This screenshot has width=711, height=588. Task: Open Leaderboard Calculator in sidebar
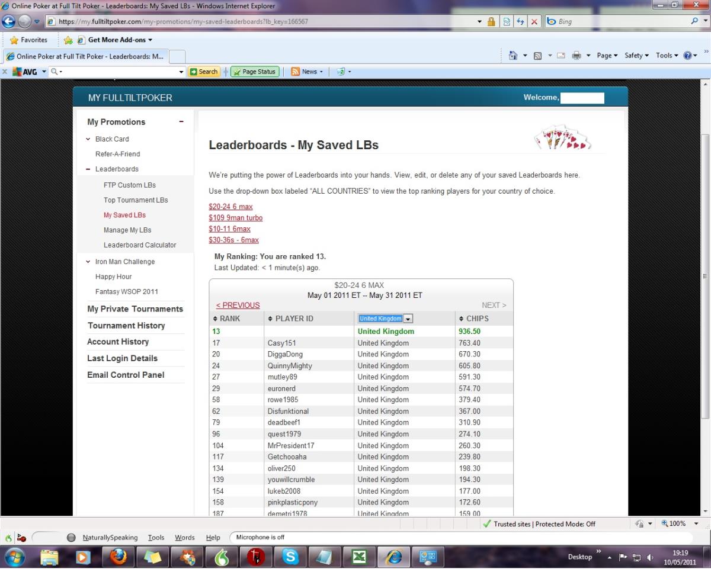tap(140, 245)
